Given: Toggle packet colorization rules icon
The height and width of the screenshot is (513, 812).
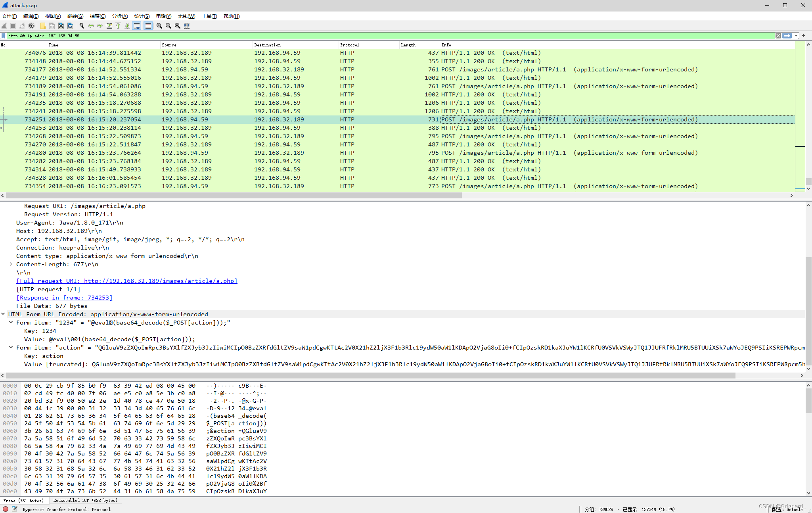Looking at the screenshot, I should [148, 26].
